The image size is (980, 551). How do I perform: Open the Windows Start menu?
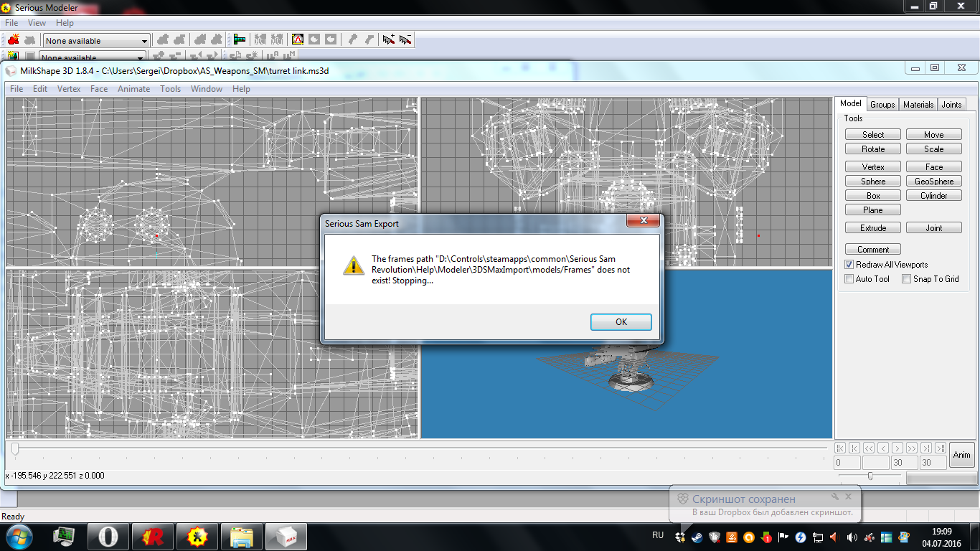pyautogui.click(x=19, y=536)
